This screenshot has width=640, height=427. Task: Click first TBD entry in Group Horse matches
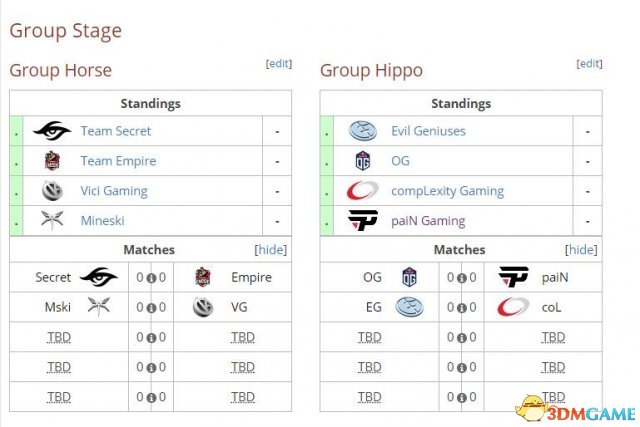coord(59,337)
